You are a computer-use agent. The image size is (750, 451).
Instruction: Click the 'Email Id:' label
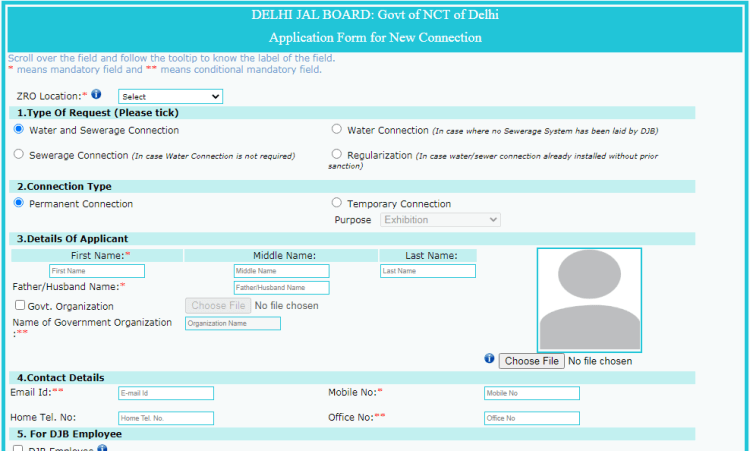[x=31, y=393]
